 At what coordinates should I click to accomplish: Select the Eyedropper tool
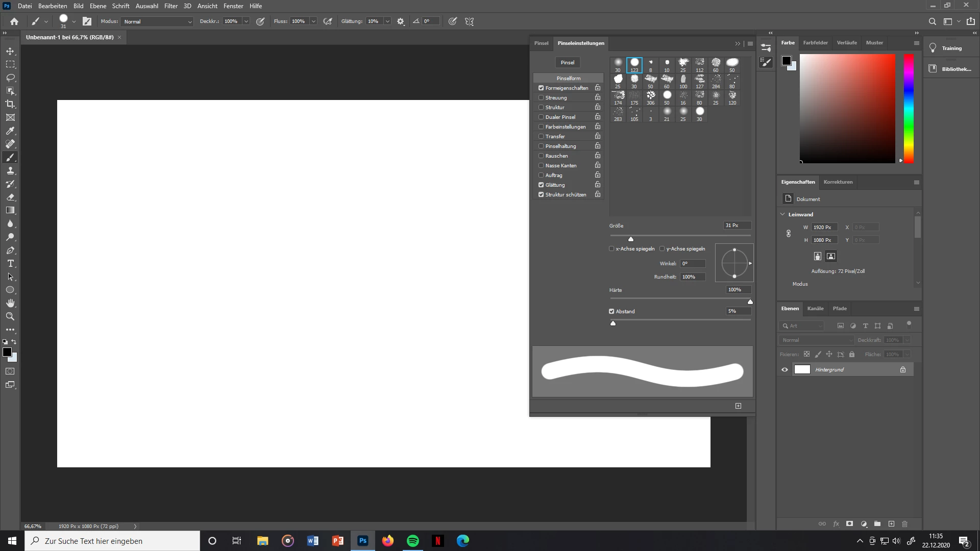coord(10,131)
